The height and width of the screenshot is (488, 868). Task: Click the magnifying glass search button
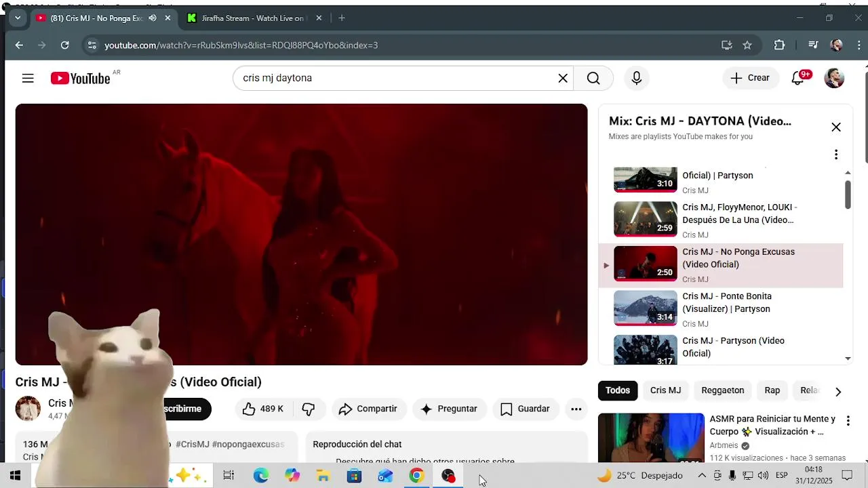pyautogui.click(x=593, y=78)
